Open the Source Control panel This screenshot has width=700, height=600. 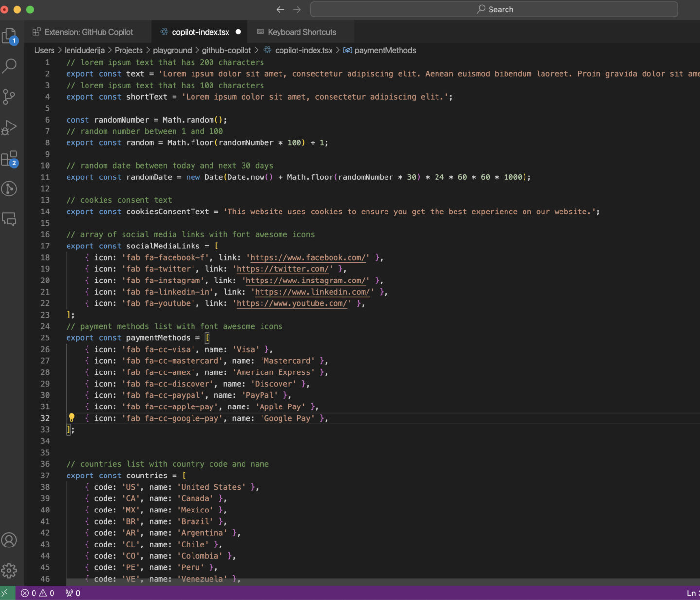coord(10,96)
